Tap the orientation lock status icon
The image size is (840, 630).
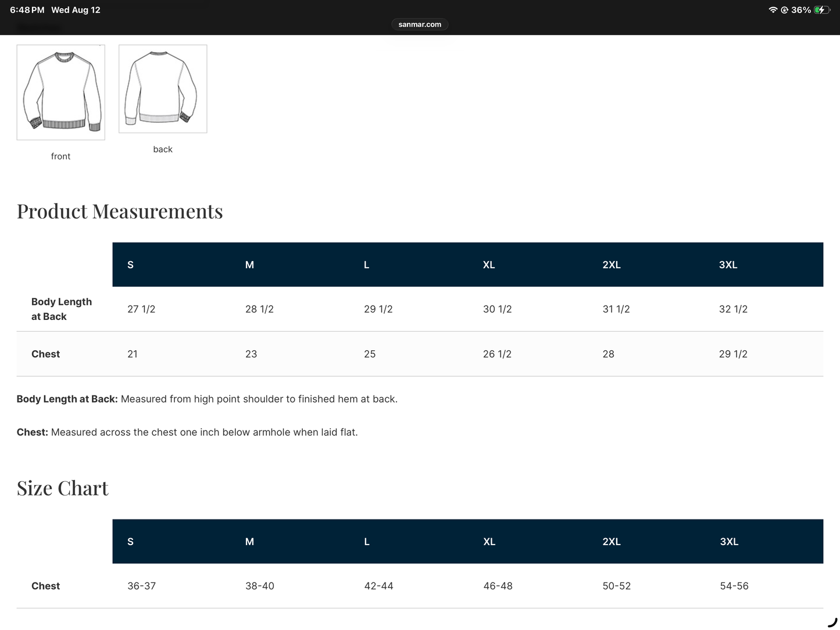click(784, 10)
